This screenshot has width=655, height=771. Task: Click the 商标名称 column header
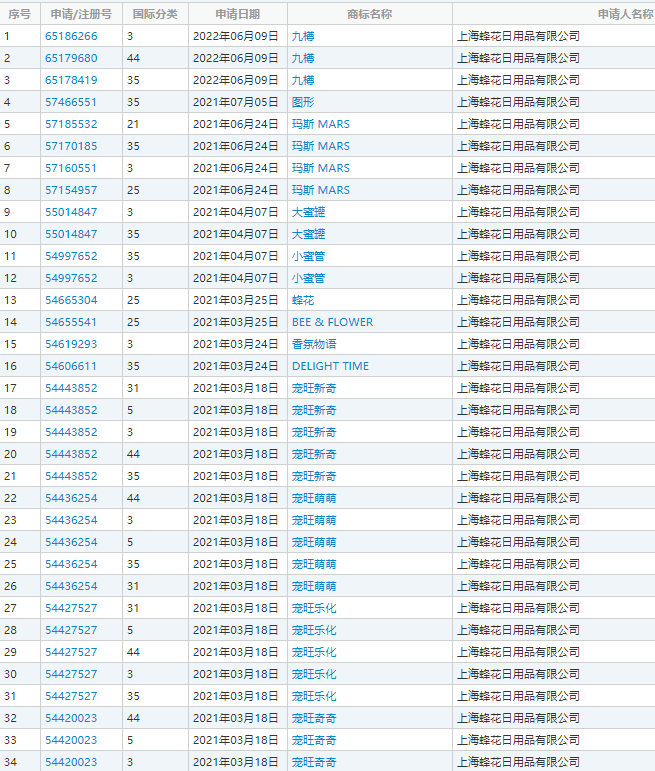click(x=369, y=14)
